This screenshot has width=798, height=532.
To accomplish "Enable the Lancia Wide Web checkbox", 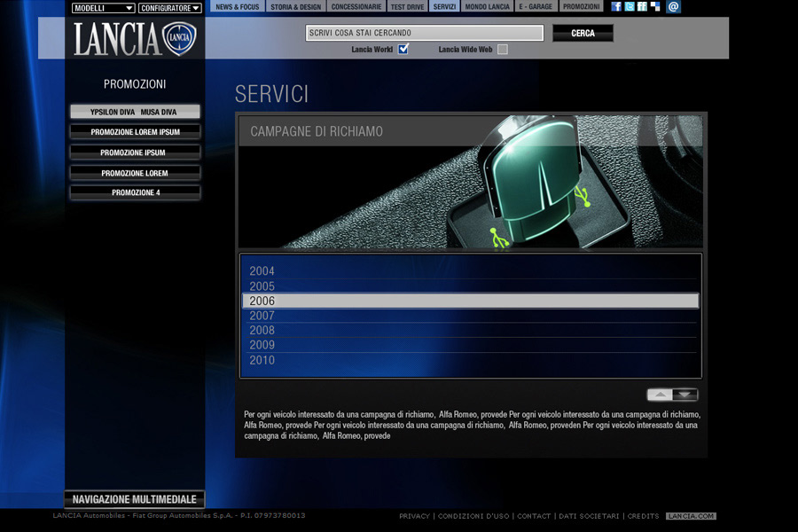I will pos(503,50).
